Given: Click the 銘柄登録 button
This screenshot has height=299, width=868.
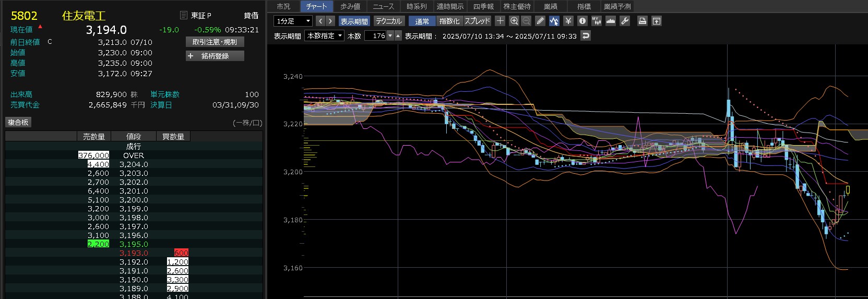Looking at the screenshot, I should tap(215, 56).
